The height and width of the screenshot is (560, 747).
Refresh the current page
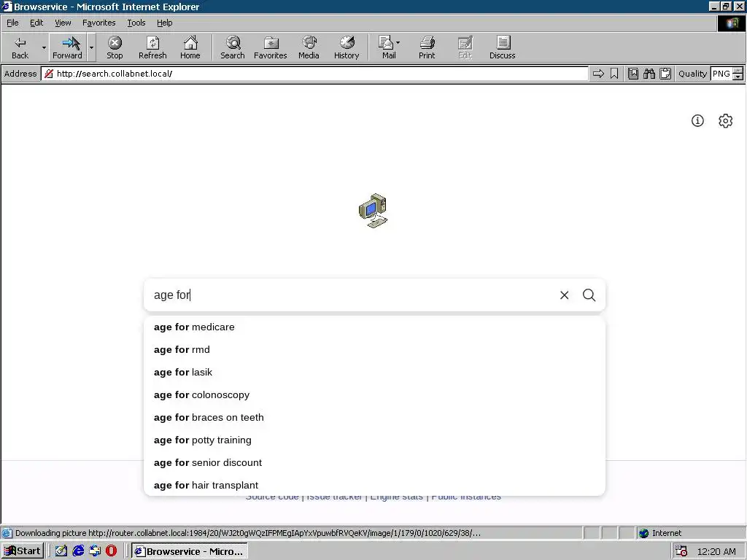click(x=152, y=47)
